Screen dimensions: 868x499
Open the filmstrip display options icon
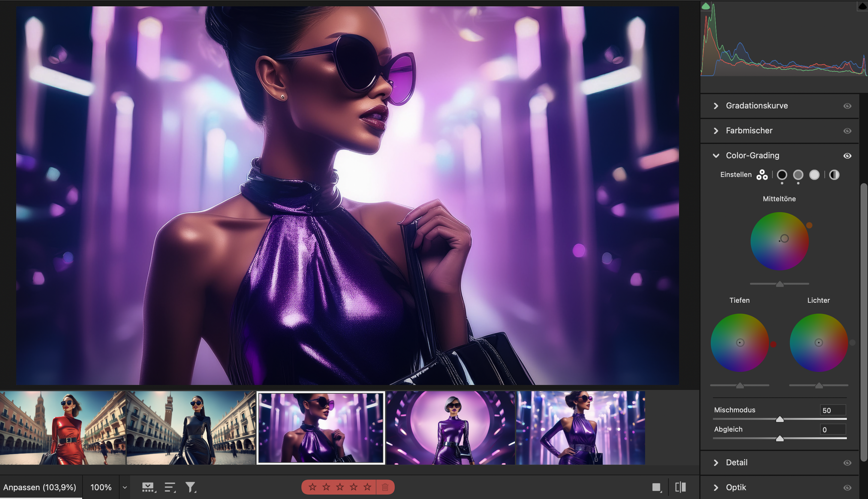(148, 487)
